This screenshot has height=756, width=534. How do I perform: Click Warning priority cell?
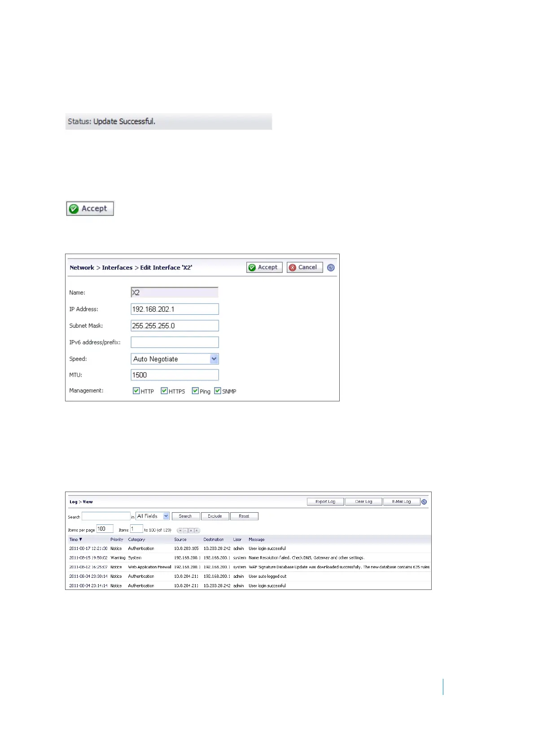click(x=118, y=558)
